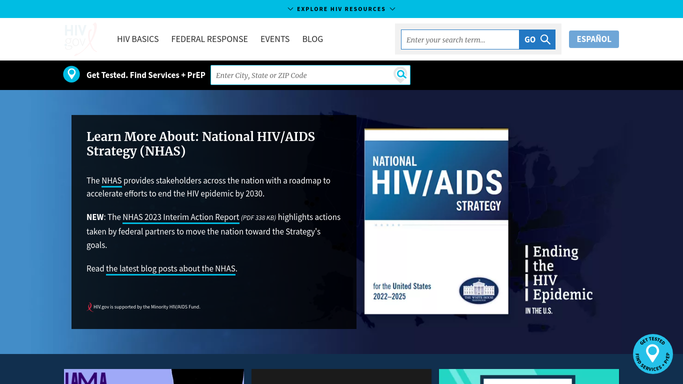683x384 pixels.
Task: Click the magnifier icon in locator search
Action: (x=401, y=74)
